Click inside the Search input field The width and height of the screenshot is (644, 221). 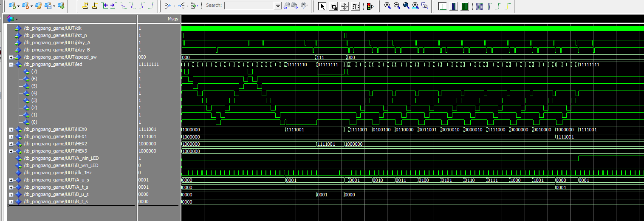tap(249, 6)
